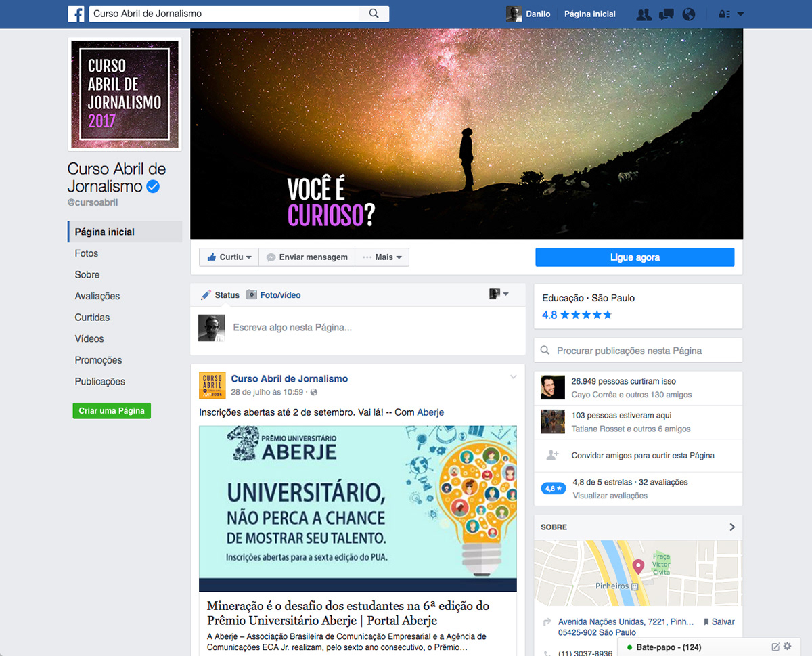Screen dimensions: 812x656
Task: Click the green Criar uma Página button
Action: 112,411
